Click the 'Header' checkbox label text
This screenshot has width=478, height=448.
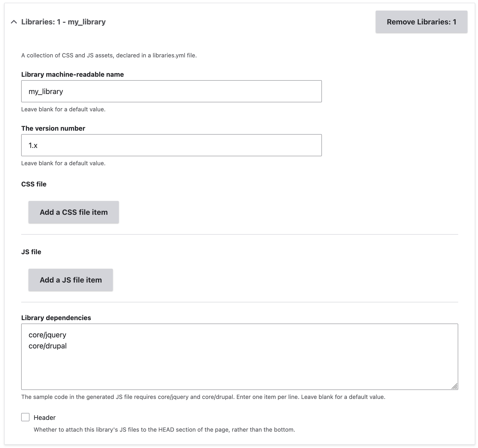[x=44, y=417]
